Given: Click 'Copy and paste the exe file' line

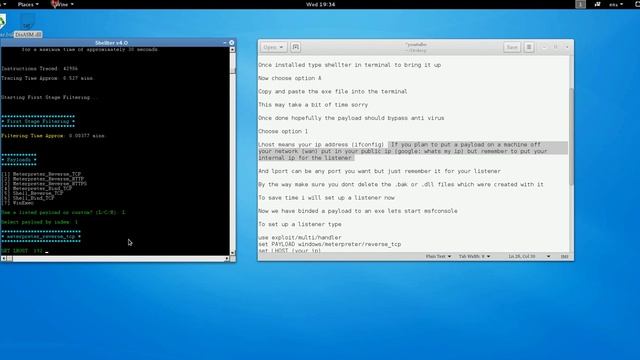Looking at the screenshot, I should click(x=333, y=91).
